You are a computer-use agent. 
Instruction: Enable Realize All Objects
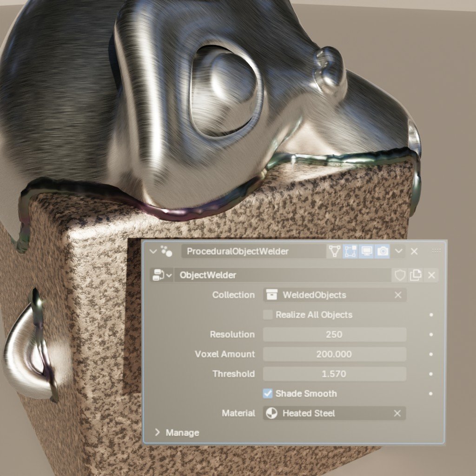point(268,315)
